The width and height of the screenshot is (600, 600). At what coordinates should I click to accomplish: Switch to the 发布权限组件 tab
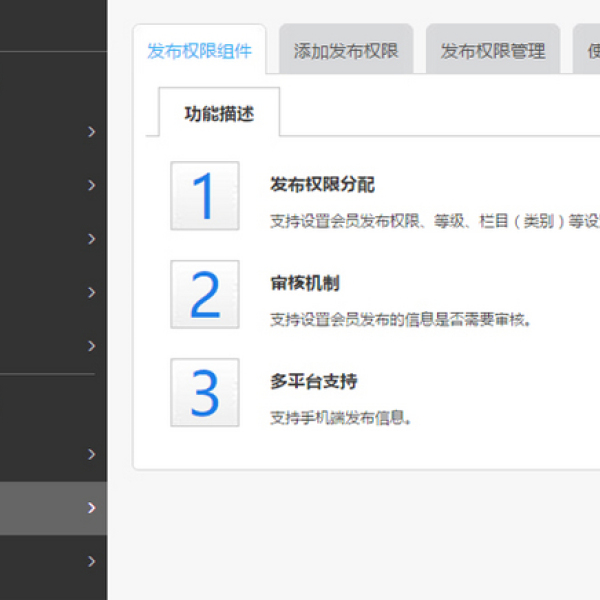pos(199,51)
